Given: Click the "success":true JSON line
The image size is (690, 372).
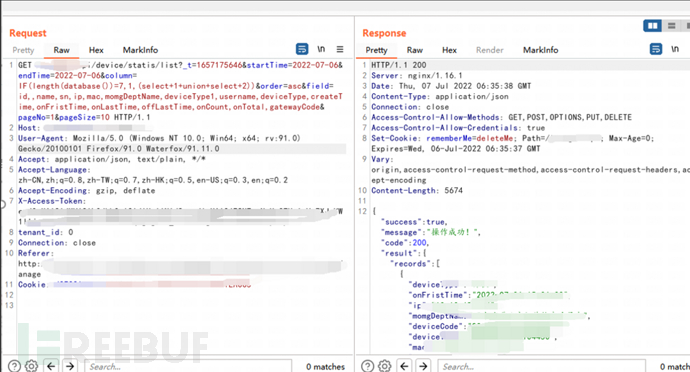Looking at the screenshot, I should click(x=414, y=222).
